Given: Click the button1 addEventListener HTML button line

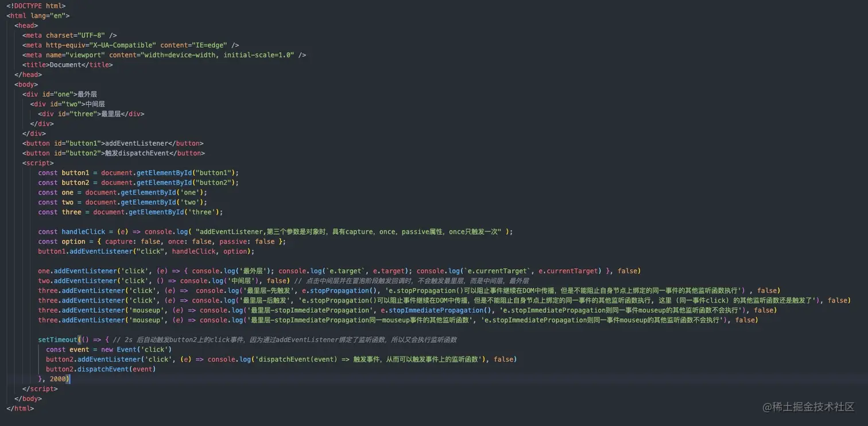Looking at the screenshot, I should pos(113,143).
